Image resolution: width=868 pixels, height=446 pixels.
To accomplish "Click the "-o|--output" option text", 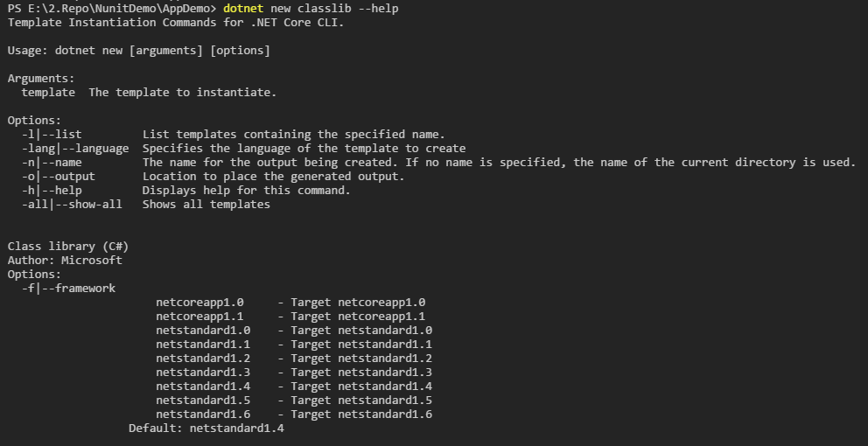I will tap(59, 177).
